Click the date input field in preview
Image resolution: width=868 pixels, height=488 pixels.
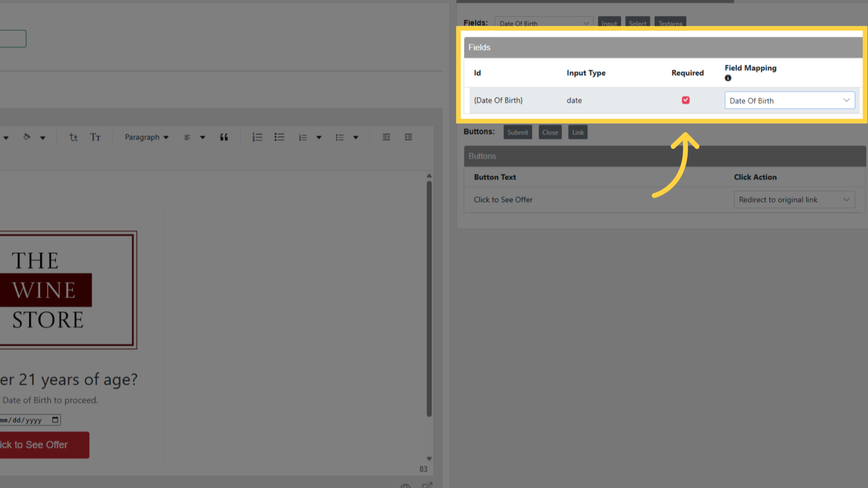(30, 420)
